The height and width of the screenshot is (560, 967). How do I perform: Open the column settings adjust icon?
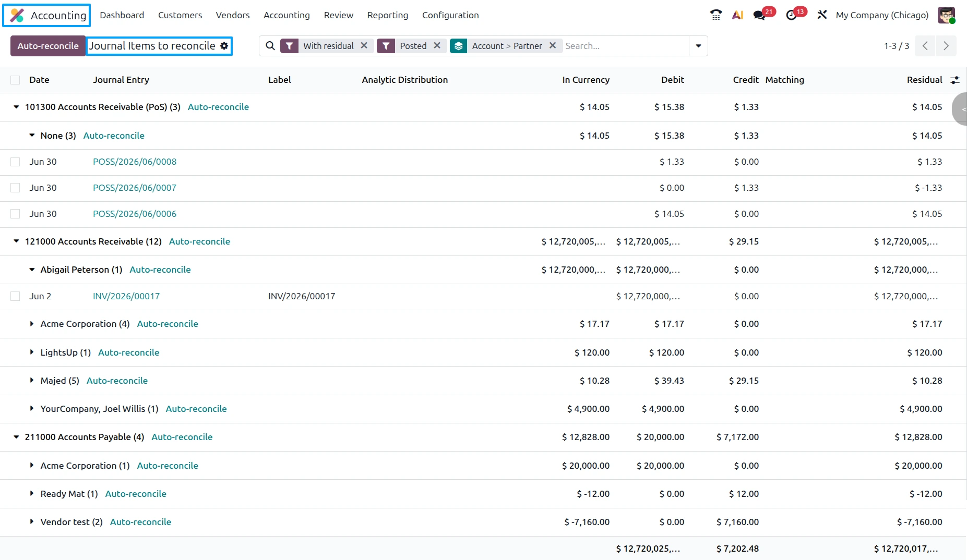[x=955, y=80]
